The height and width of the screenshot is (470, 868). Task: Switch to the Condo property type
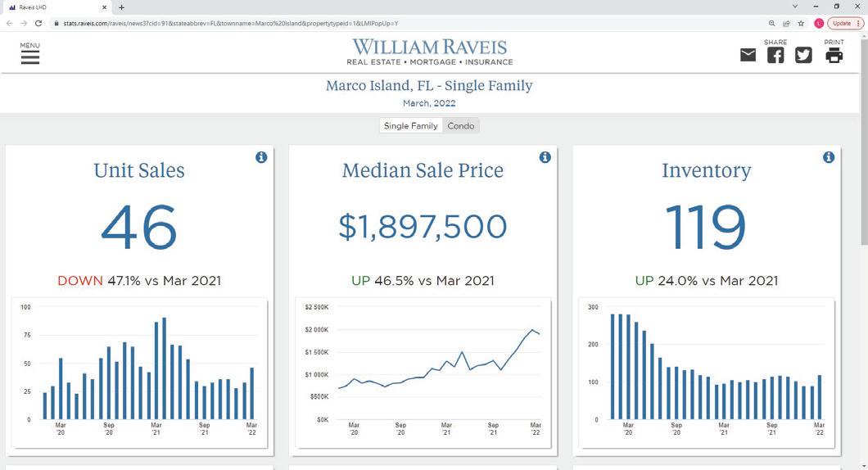[x=461, y=126]
